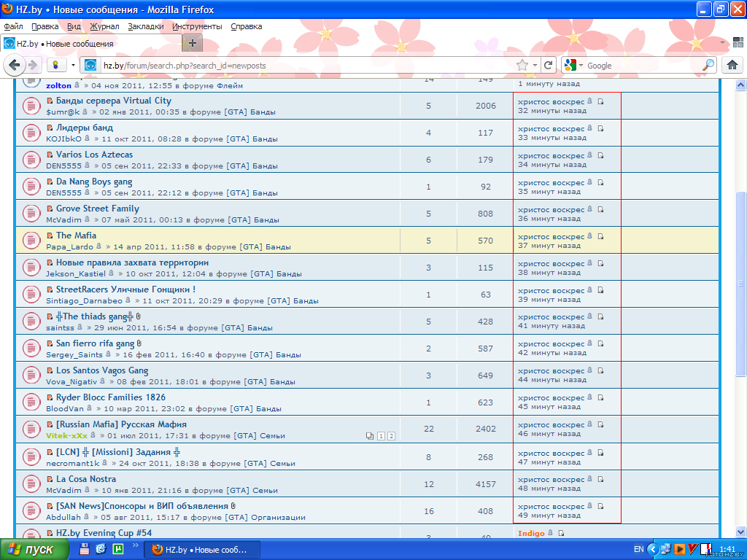This screenshot has width=747, height=560.
Task: Bookmark the page with the star icon
Action: [x=522, y=65]
